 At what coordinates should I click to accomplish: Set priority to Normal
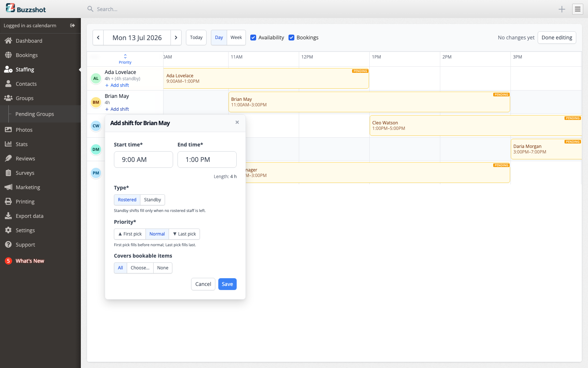point(157,234)
